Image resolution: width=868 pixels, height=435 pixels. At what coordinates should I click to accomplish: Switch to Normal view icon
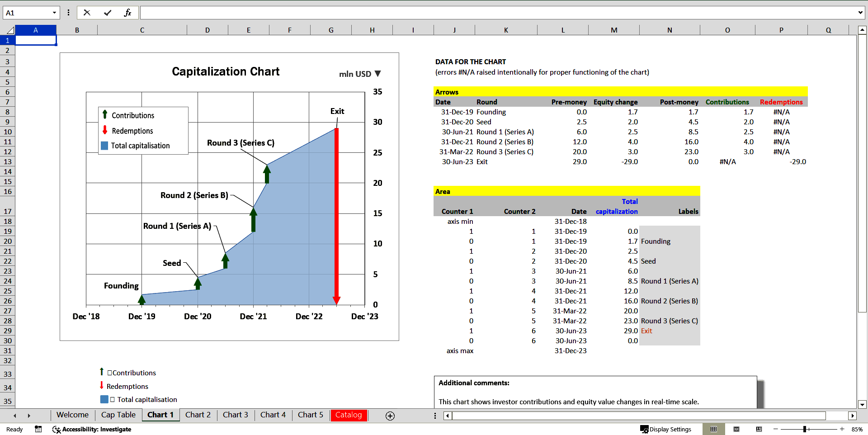click(713, 429)
